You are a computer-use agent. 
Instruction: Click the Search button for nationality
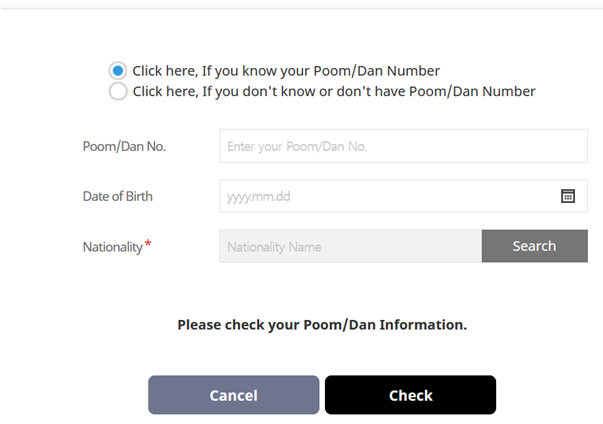(535, 246)
